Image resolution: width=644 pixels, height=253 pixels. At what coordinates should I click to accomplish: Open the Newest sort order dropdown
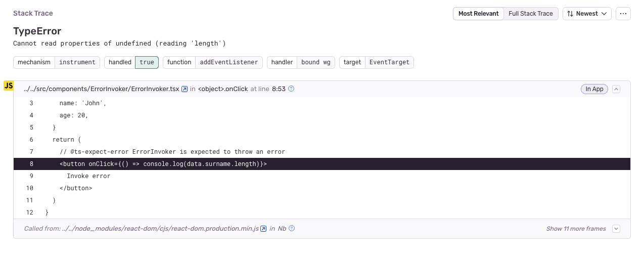coord(587,14)
